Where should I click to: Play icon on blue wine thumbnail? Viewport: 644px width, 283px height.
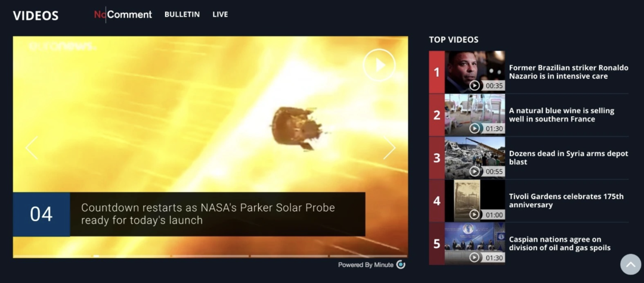tap(475, 128)
